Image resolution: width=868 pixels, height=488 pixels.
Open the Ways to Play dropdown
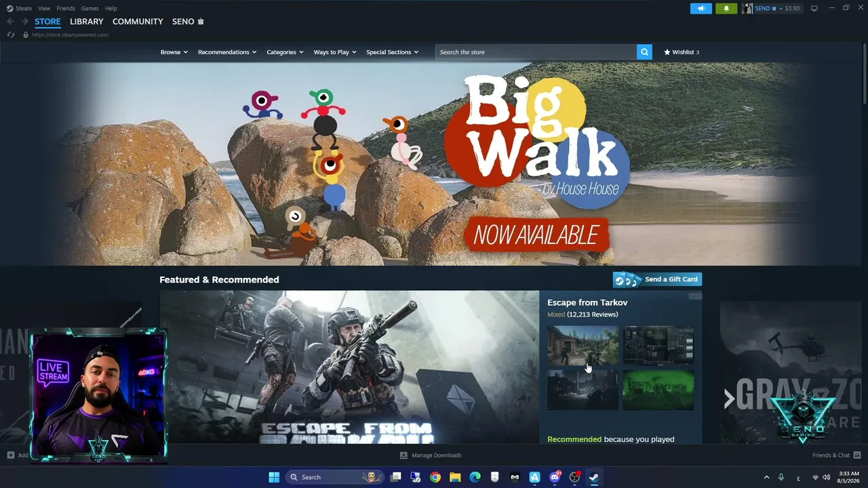(335, 52)
